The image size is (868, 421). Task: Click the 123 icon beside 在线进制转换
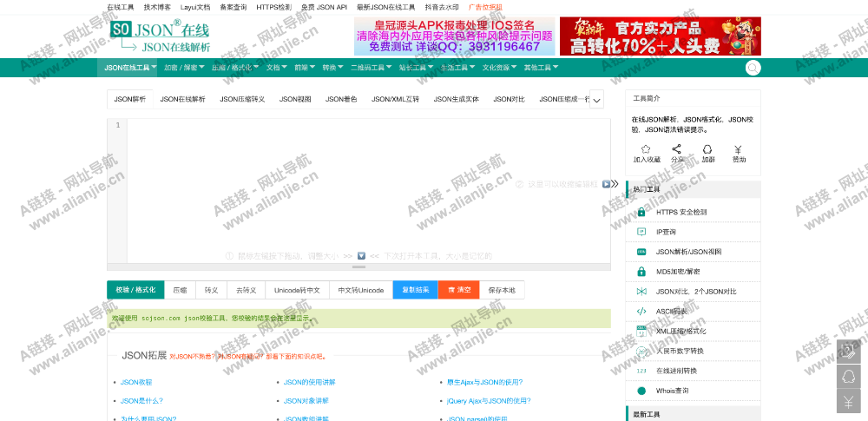tap(641, 372)
